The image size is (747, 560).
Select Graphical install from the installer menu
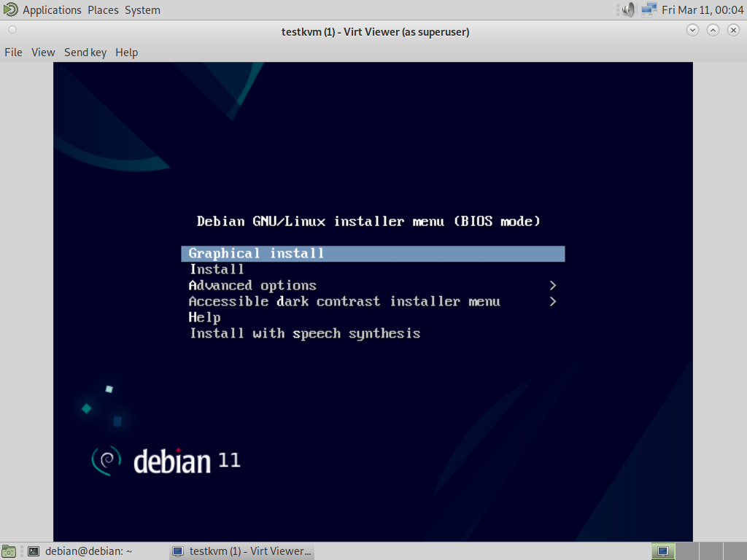pos(255,253)
